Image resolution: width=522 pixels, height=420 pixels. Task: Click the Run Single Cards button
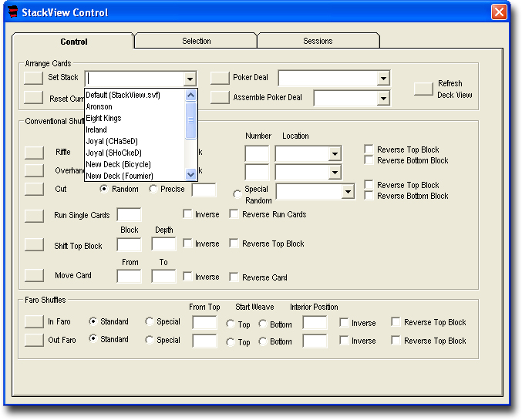pos(34,216)
